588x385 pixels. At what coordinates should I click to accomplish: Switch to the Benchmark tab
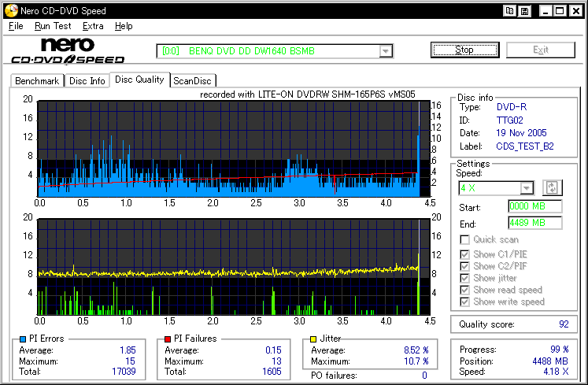(37, 80)
